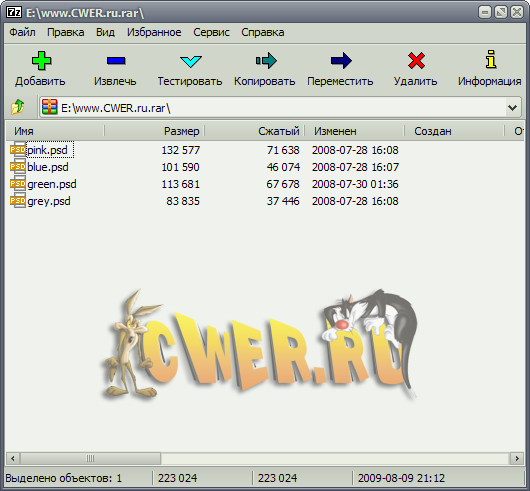Click status bar text Выделено объектов: 1
The image size is (530, 491).
(64, 478)
